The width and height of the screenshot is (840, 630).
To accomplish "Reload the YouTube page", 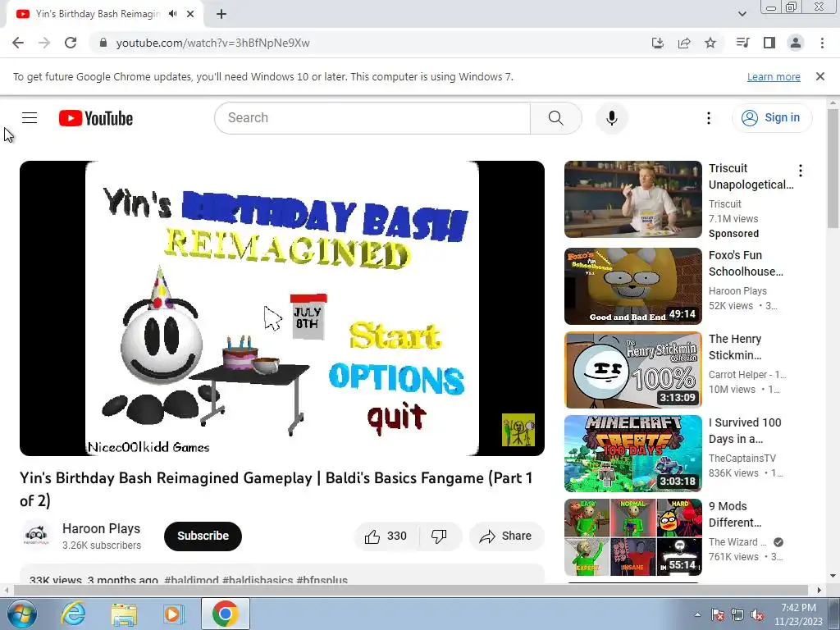I will [x=71, y=43].
